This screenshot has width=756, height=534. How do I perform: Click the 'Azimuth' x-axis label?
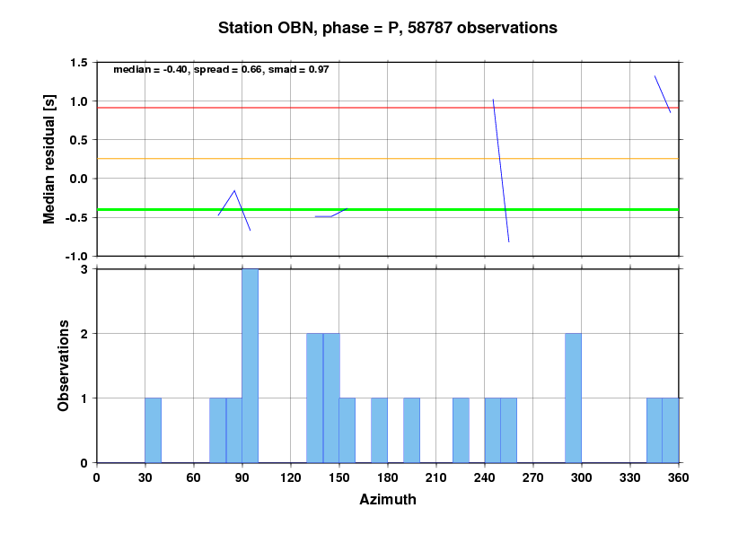click(388, 499)
